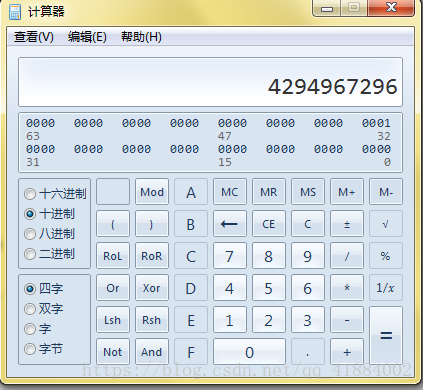Image resolution: width=423 pixels, height=390 pixels.
Task: Select Dword (双字) size option
Action: [43, 309]
